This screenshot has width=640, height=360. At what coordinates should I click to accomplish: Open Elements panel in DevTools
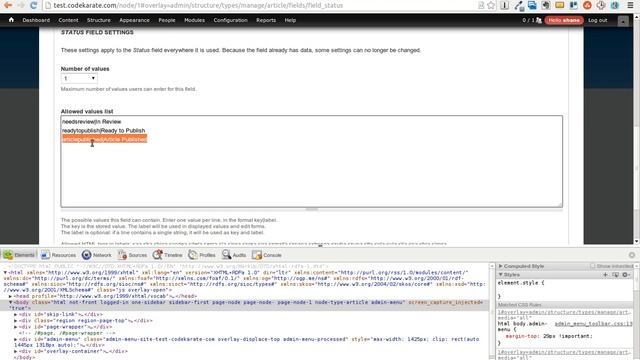20,255
